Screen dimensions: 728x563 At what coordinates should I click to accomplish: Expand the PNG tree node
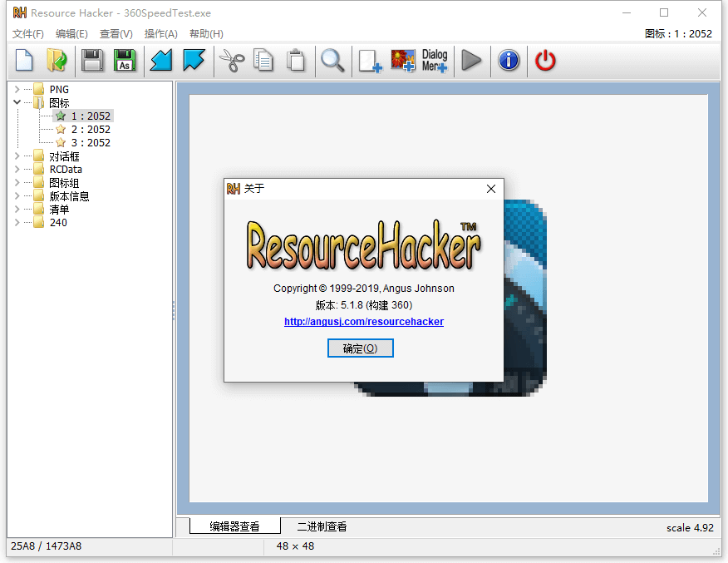click(17, 89)
